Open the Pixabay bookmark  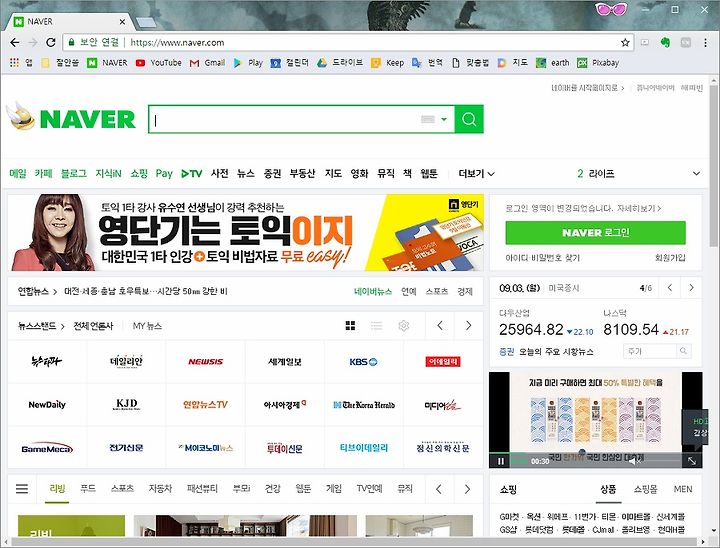click(598, 63)
